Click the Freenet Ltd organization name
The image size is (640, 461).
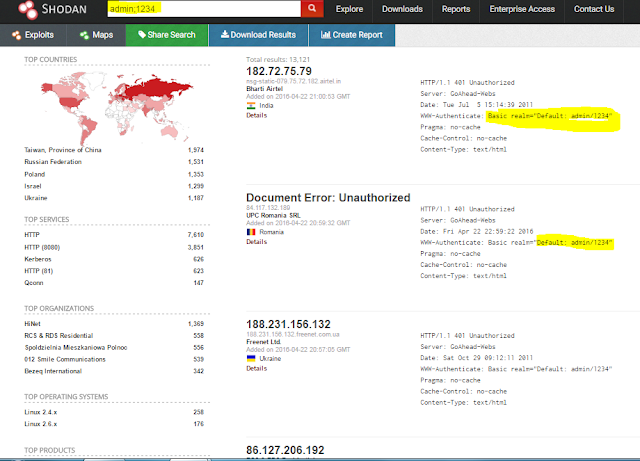coord(263,342)
